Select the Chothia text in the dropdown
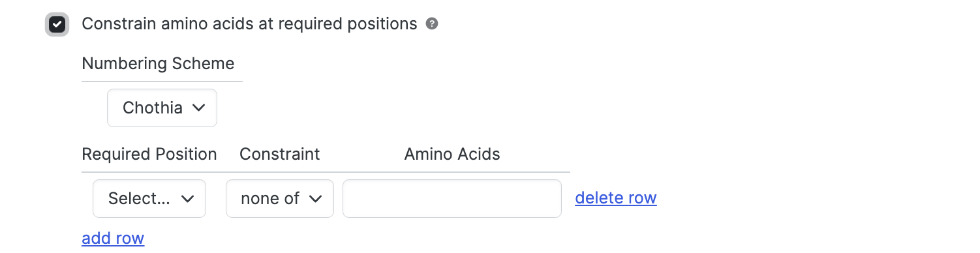 pos(153,108)
